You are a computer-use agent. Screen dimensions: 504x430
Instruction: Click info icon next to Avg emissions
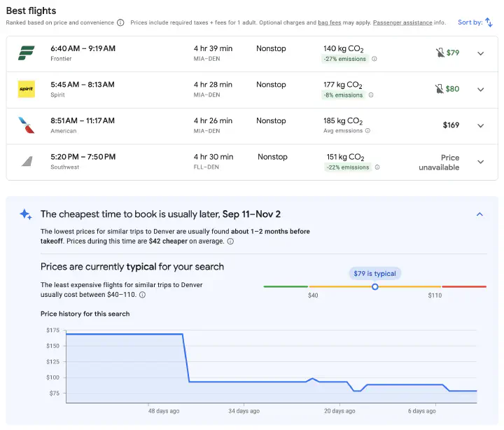click(367, 131)
